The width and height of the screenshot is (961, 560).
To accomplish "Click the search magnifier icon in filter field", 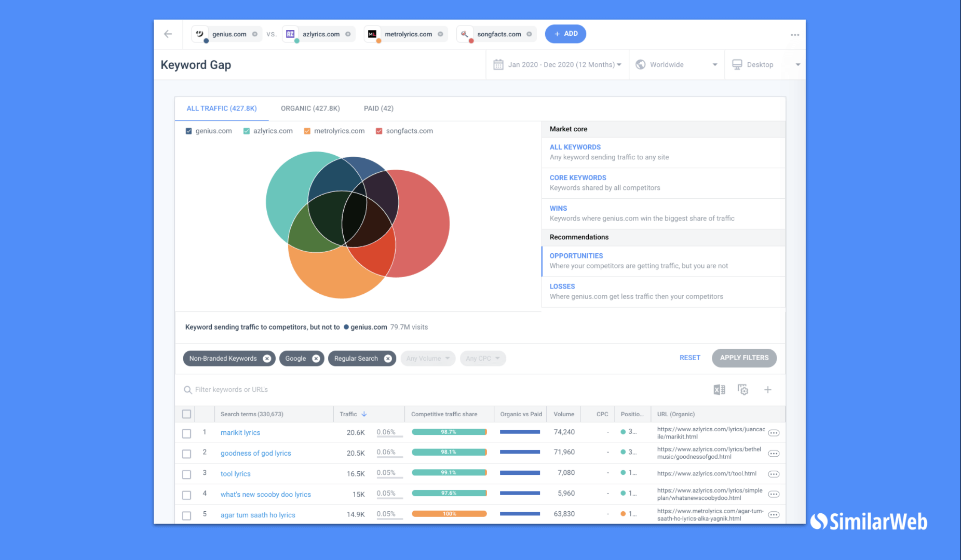I will [188, 390].
